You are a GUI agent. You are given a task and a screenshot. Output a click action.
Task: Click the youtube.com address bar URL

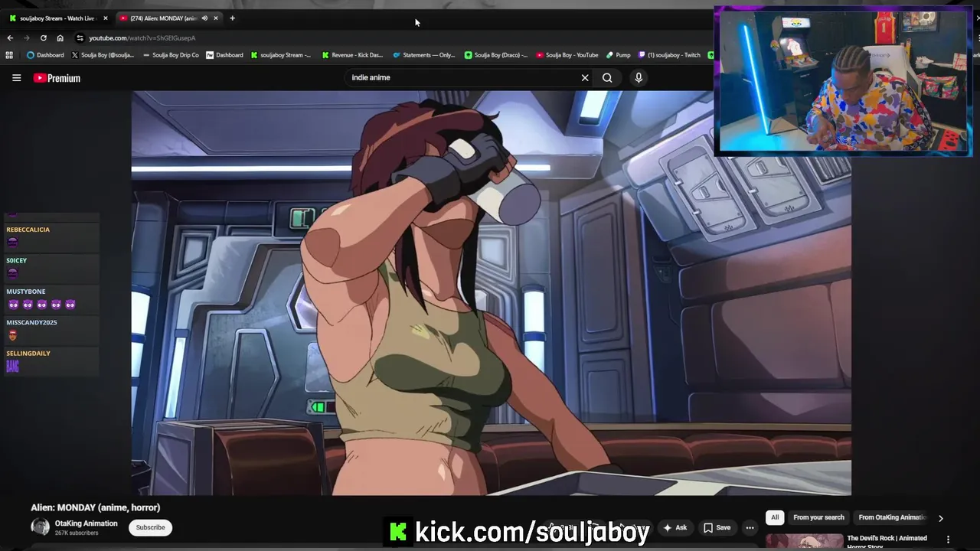coord(142,37)
